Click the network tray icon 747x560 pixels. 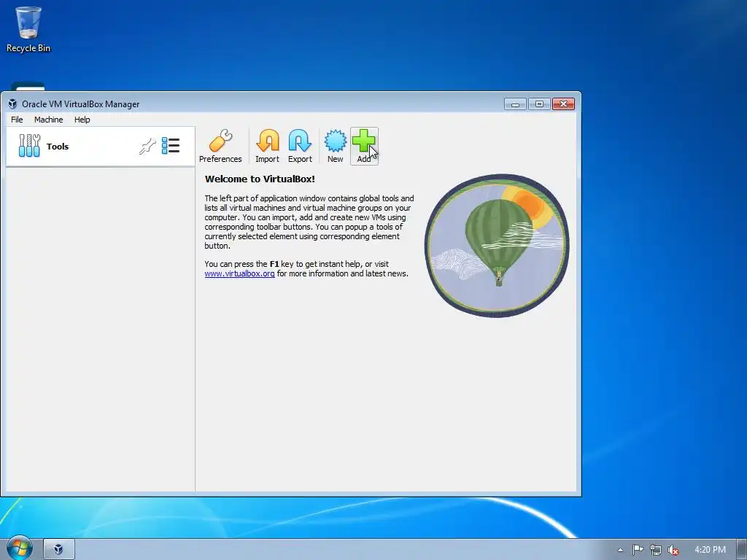tap(656, 550)
